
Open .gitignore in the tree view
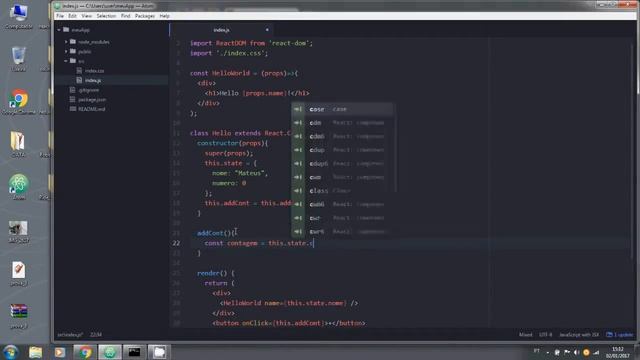click(89, 90)
